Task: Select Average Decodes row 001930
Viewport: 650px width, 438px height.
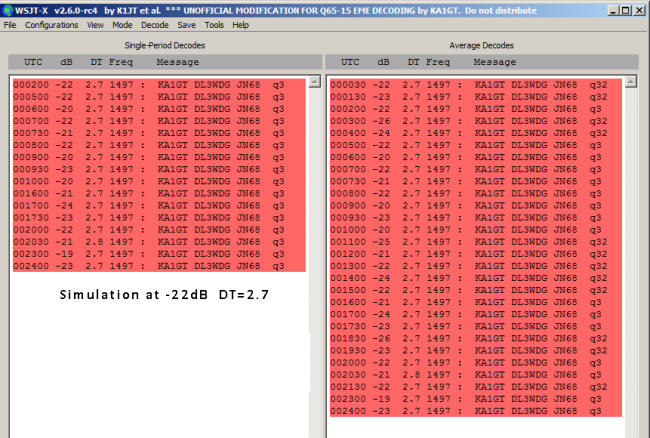Action: click(x=476, y=351)
